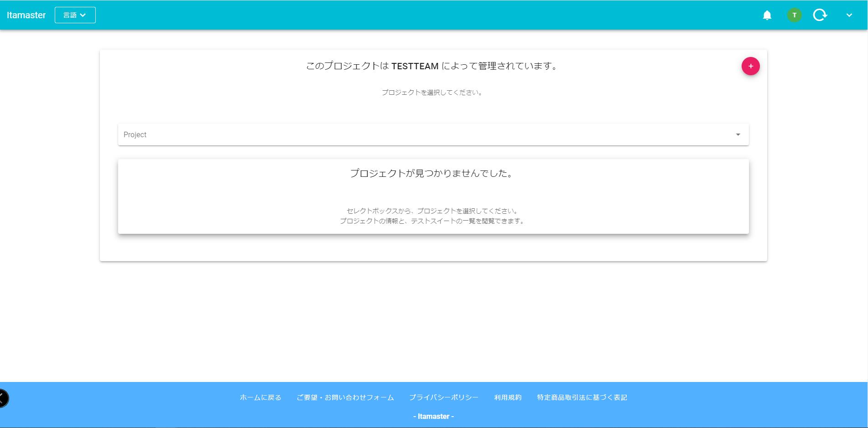Click the Project dropdown arrow
The height and width of the screenshot is (428, 868).
click(x=738, y=134)
